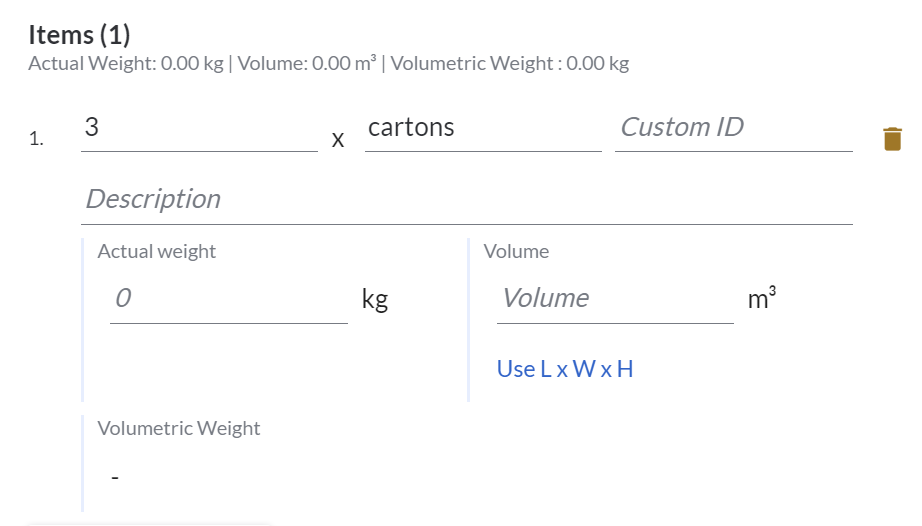The image size is (922, 526).
Task: Click the item number 1. marker
Action: (36, 140)
